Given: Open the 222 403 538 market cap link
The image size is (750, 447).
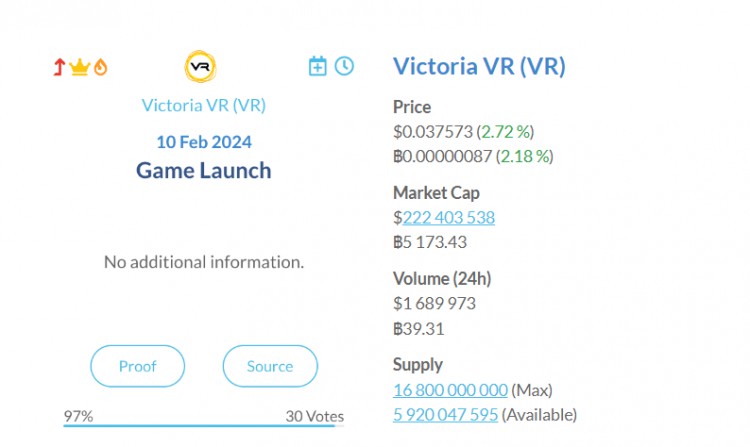Looking at the screenshot, I should point(449,218).
